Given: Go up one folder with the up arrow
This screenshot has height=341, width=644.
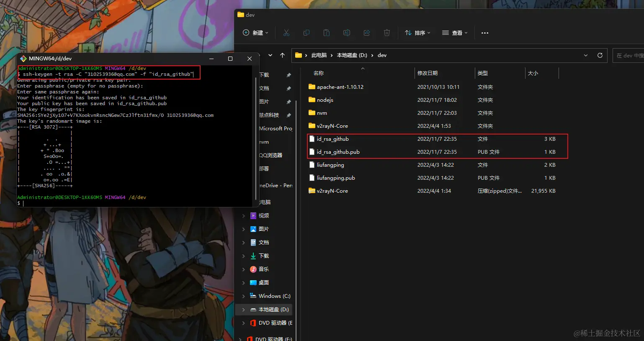Looking at the screenshot, I should click(283, 55).
